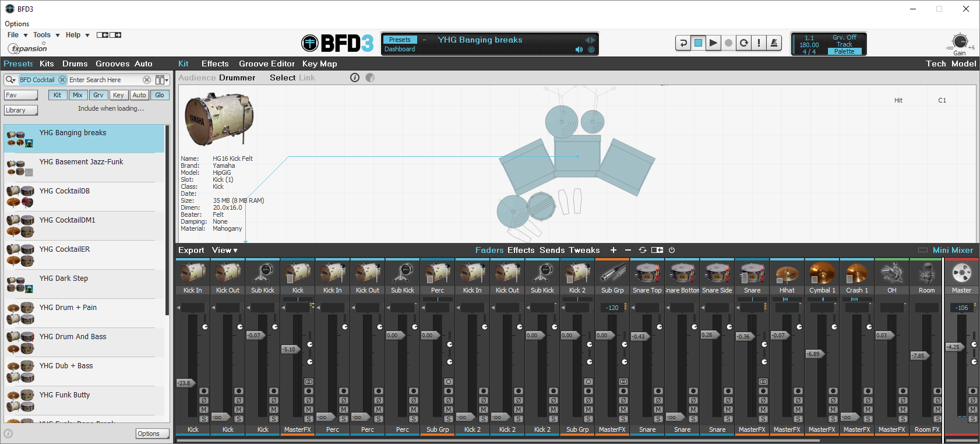Click the OH microphone channel icon
This screenshot has width=980, height=444.
click(892, 273)
